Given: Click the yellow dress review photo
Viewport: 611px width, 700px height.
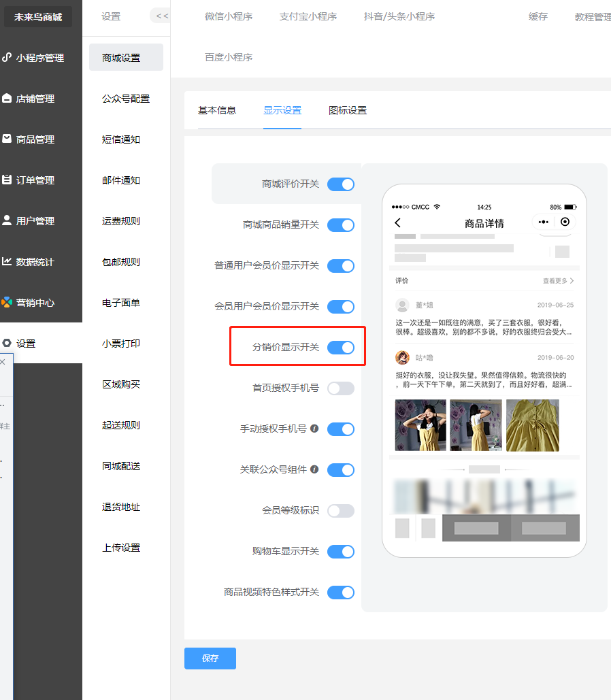Looking at the screenshot, I should coord(532,425).
